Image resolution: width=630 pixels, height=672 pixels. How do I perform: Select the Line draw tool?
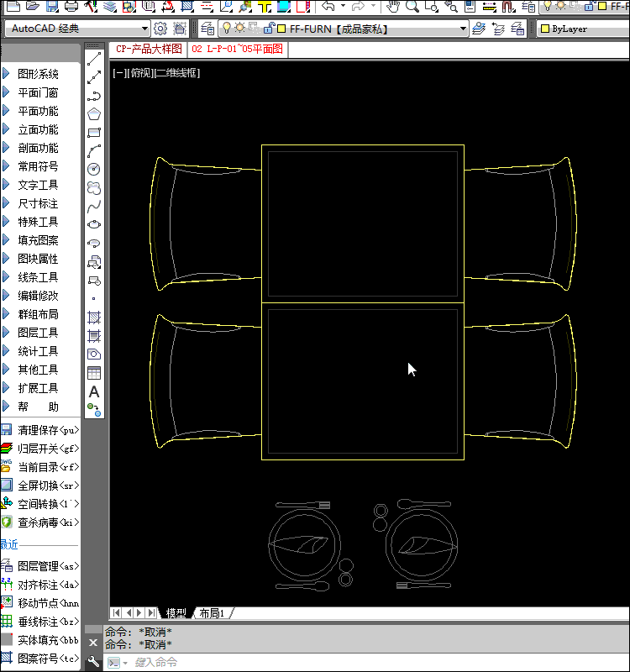pyautogui.click(x=94, y=59)
